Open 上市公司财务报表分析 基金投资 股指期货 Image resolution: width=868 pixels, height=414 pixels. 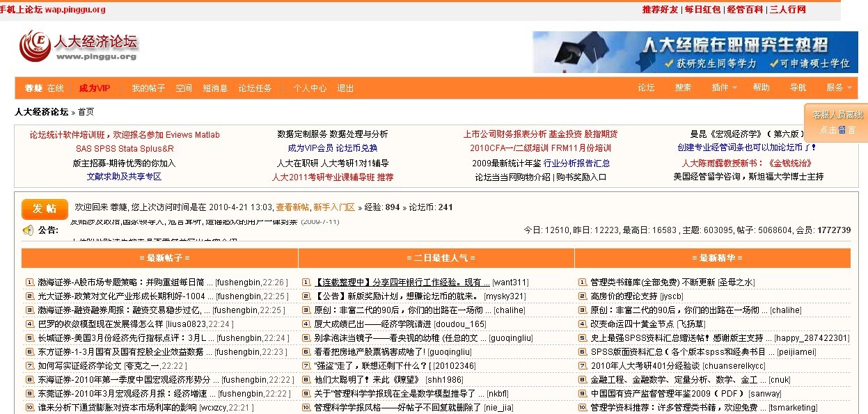click(541, 134)
